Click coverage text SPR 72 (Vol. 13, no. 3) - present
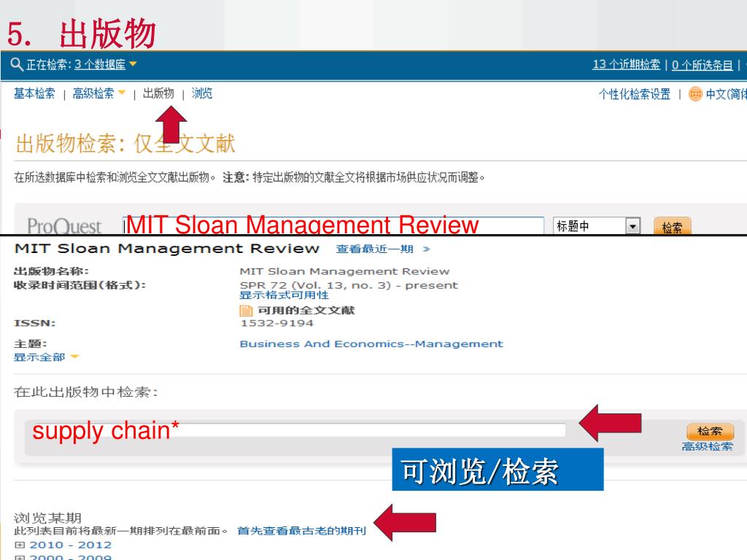Viewport: 747px width, 560px height. tap(348, 285)
